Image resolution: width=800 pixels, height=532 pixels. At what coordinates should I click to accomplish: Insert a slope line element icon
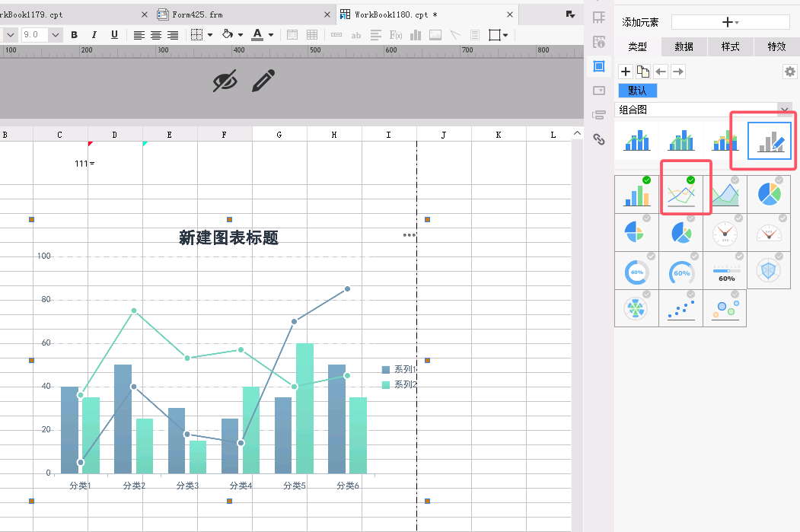point(455,35)
